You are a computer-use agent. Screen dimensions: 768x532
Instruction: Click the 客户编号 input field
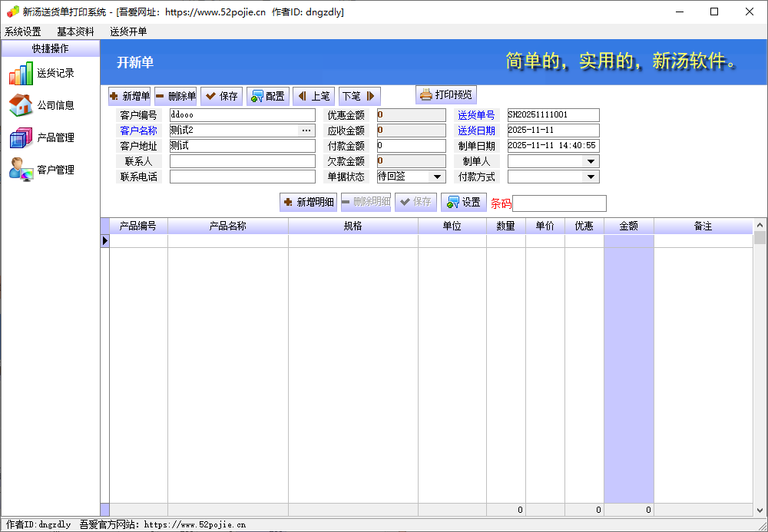tap(243, 115)
